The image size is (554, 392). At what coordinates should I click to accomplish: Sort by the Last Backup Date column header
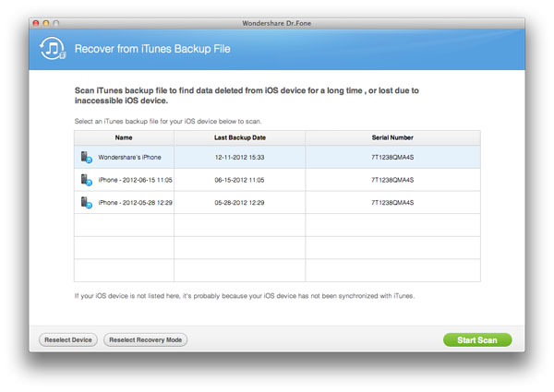pyautogui.click(x=239, y=137)
